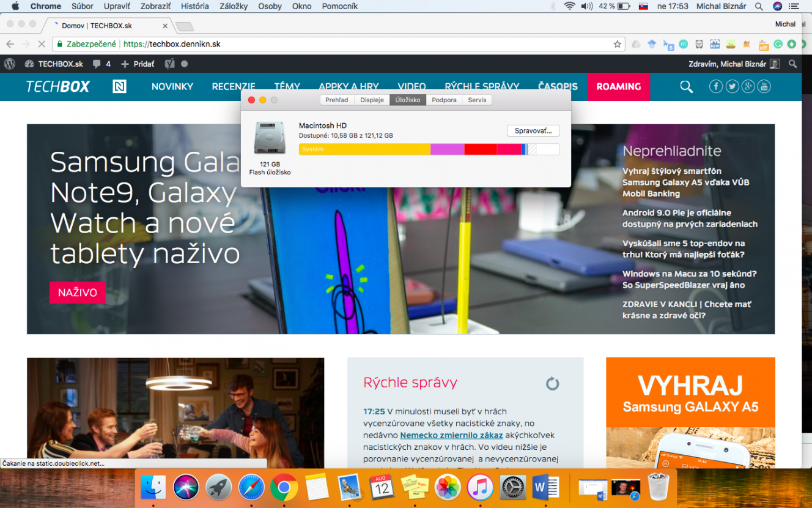
Task: Click the address bar URL field
Action: 339,44
